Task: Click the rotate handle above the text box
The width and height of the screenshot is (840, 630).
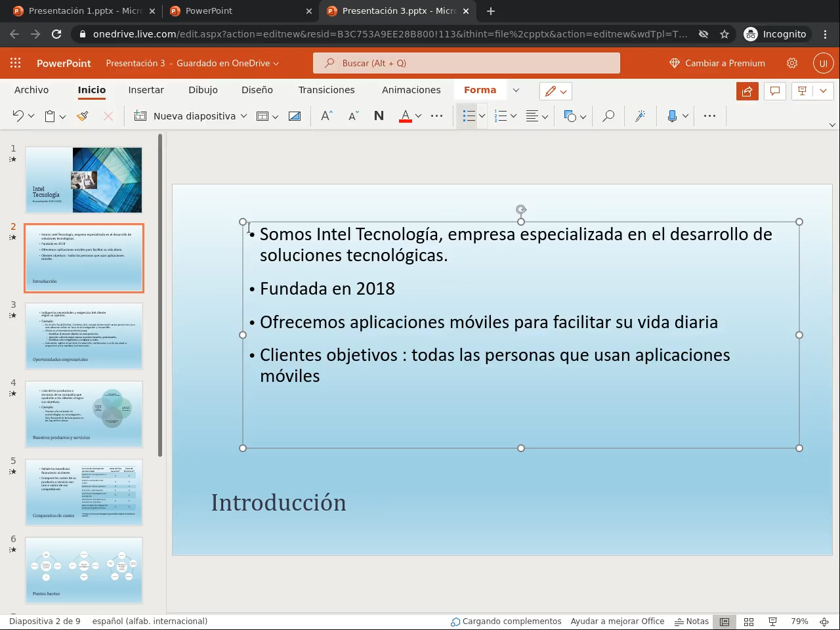Action: click(x=521, y=210)
